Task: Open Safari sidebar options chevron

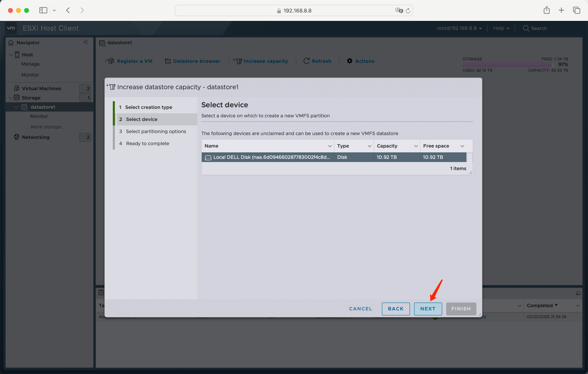Action: point(54,10)
